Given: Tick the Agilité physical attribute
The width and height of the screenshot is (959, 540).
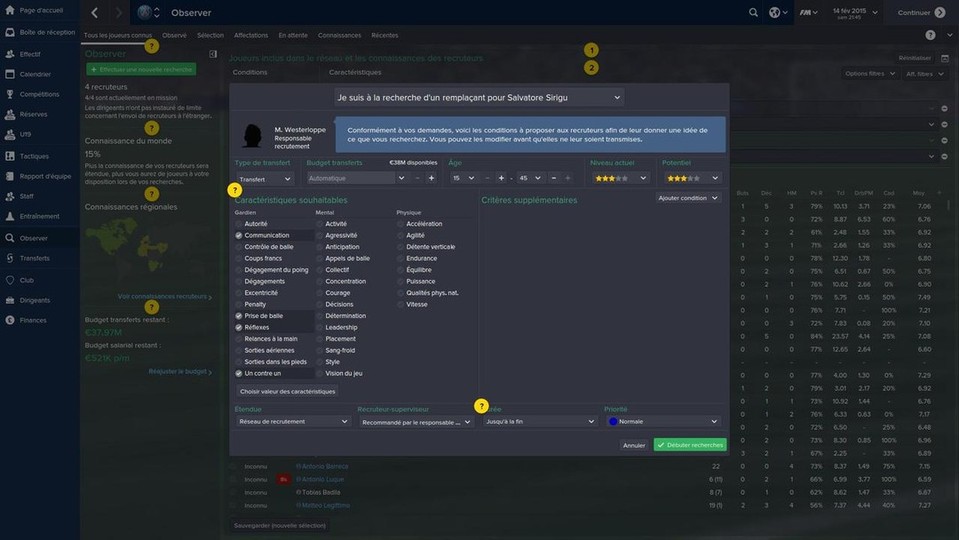Looking at the screenshot, I should coord(401,235).
